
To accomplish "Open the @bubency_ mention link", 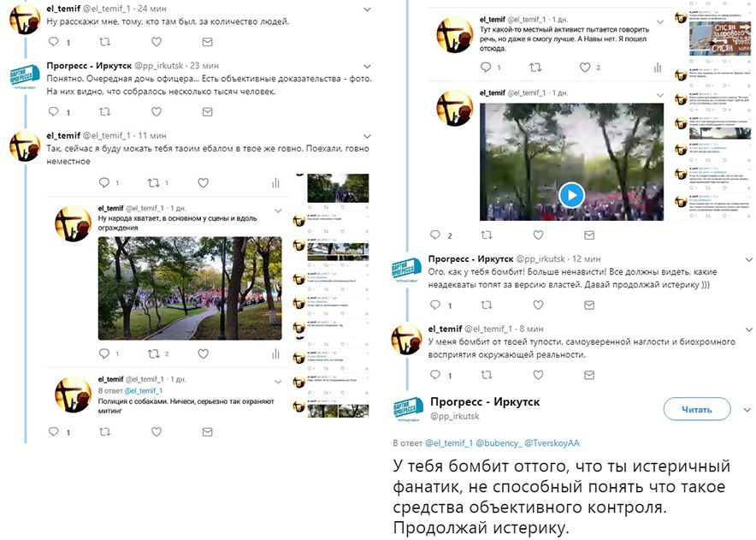I will [x=499, y=442].
